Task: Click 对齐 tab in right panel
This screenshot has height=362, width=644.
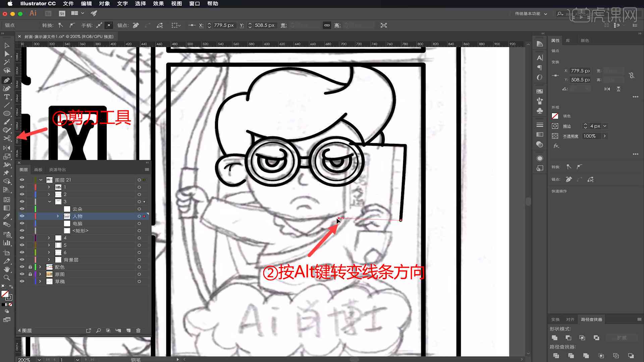Action: pyautogui.click(x=570, y=319)
